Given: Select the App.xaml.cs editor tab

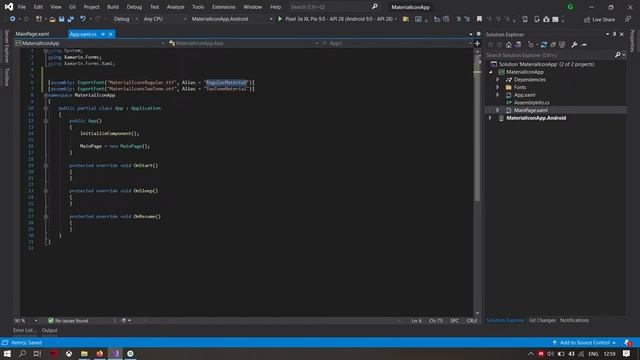Looking at the screenshot, I should (83, 34).
